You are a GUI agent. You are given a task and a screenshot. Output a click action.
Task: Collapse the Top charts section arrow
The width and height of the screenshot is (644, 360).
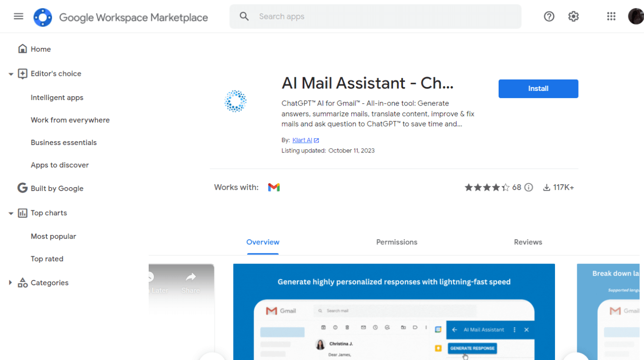[10, 213]
